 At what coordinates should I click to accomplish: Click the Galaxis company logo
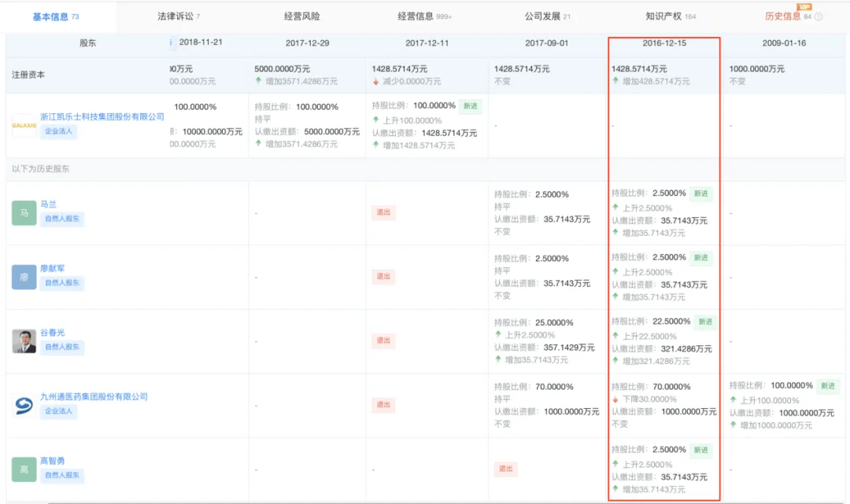coord(24,125)
